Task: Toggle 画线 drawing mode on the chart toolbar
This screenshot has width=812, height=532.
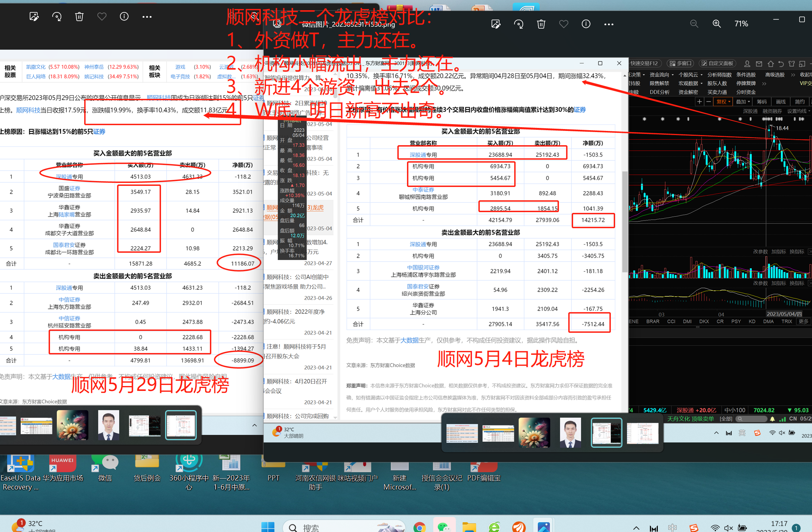Action: point(781,102)
